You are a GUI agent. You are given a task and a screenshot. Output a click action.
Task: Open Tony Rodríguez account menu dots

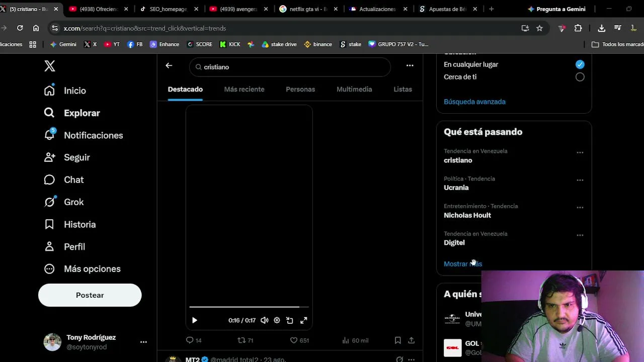(x=143, y=342)
